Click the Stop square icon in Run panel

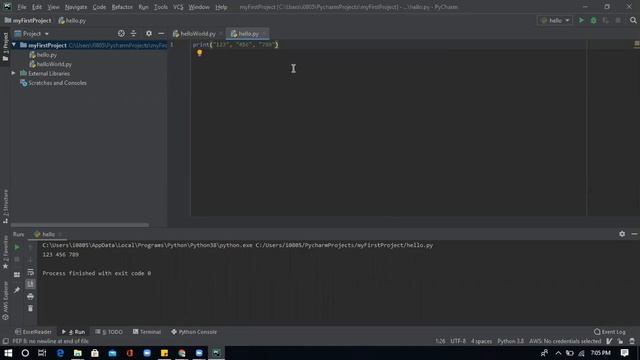(x=17, y=260)
